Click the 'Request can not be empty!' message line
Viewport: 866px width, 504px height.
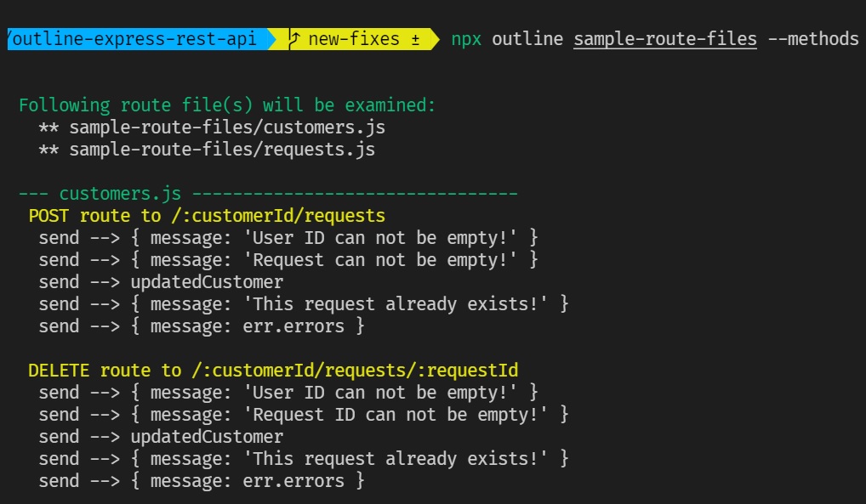tap(288, 260)
